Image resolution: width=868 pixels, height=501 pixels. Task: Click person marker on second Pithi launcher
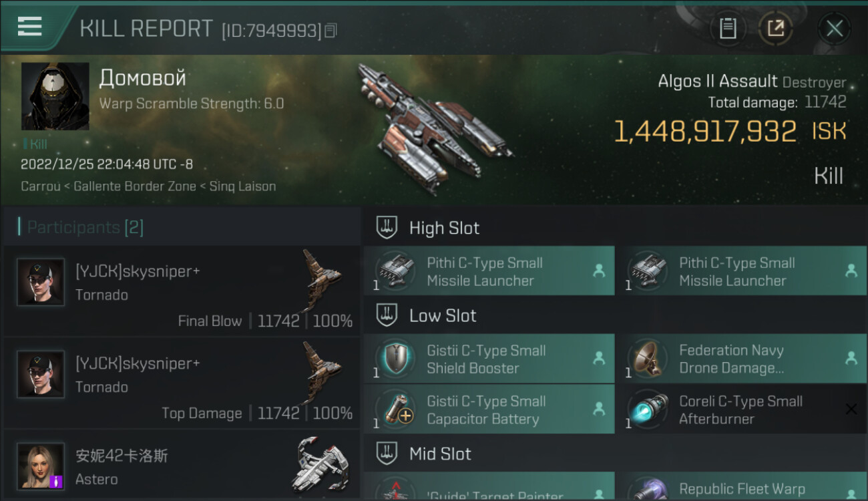[851, 271]
